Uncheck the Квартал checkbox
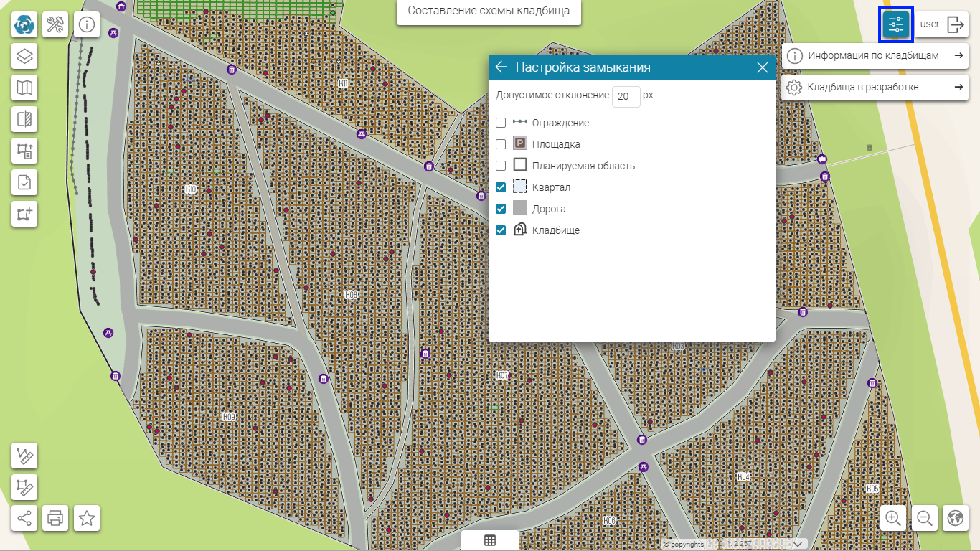The image size is (980, 551). pyautogui.click(x=501, y=187)
